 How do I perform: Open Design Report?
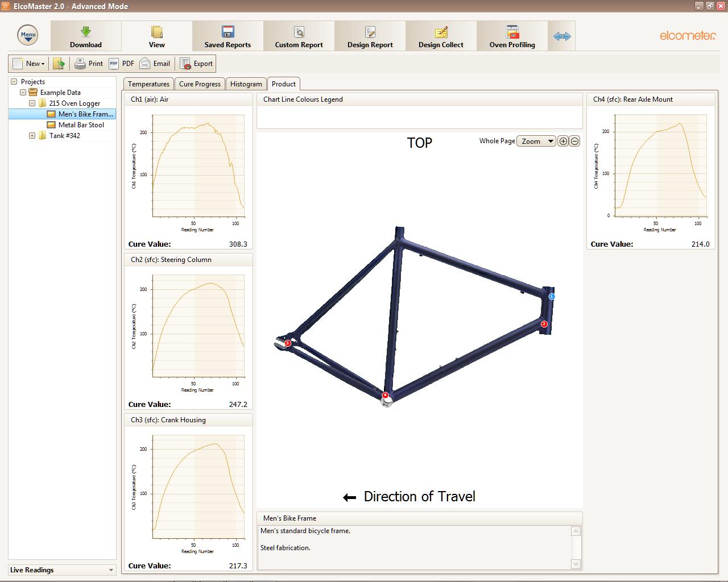tap(370, 36)
